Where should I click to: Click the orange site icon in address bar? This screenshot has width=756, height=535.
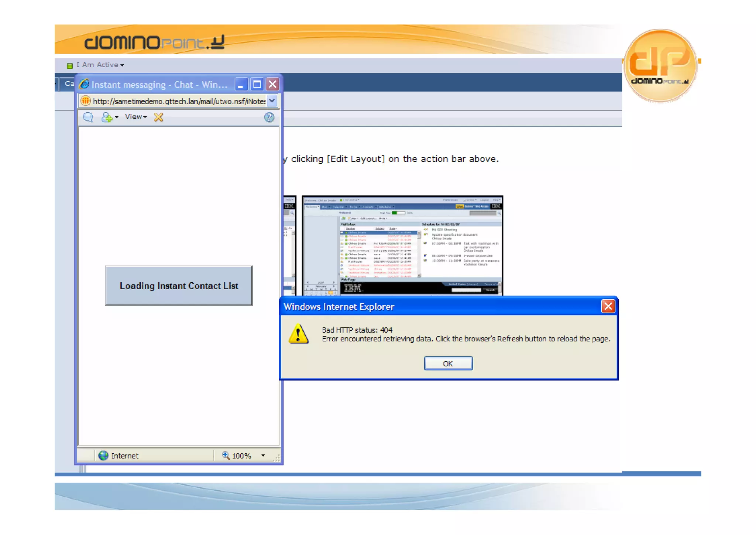tap(85, 100)
